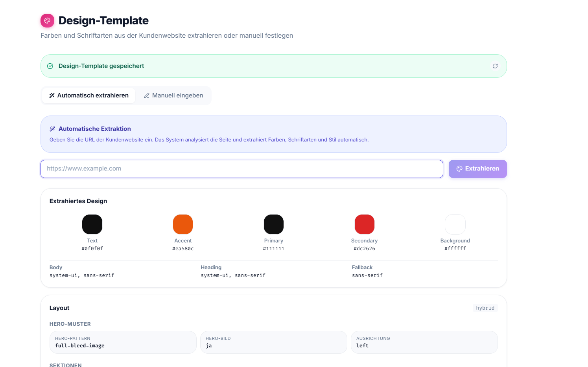Click the hex value #0f0f0f
Screen dimensions: 588x367
pyautogui.click(x=92, y=249)
